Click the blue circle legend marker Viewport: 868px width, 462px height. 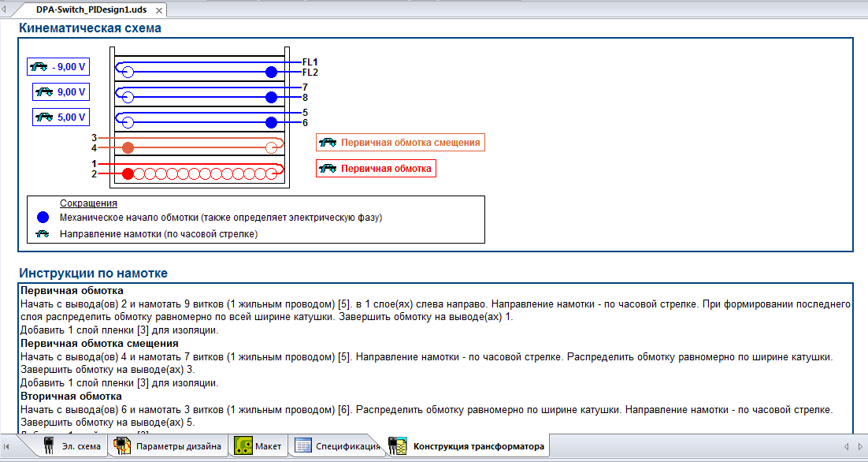[43, 218]
